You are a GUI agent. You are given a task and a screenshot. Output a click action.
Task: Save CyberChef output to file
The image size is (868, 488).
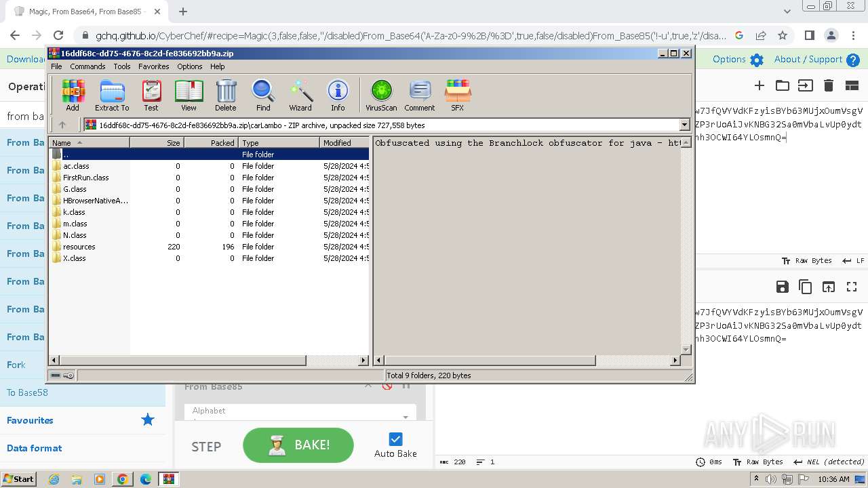783,287
